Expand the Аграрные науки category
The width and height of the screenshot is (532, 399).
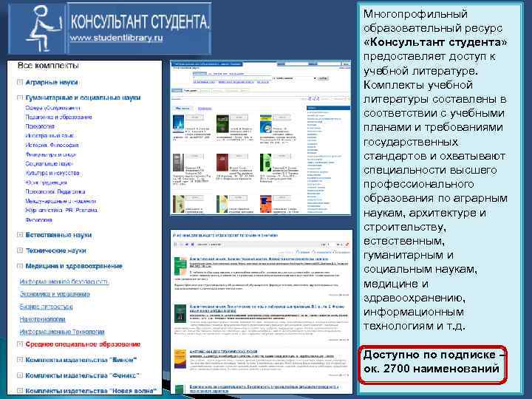[20, 82]
